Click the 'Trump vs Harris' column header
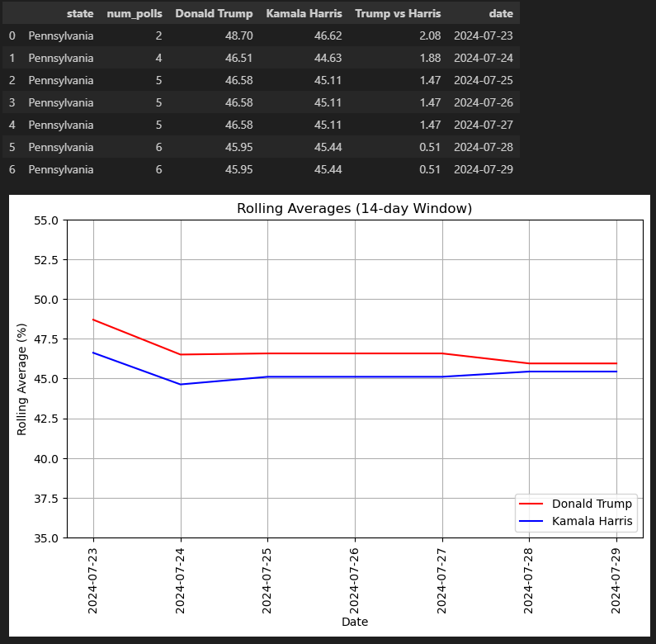The height and width of the screenshot is (644, 656). click(x=398, y=13)
